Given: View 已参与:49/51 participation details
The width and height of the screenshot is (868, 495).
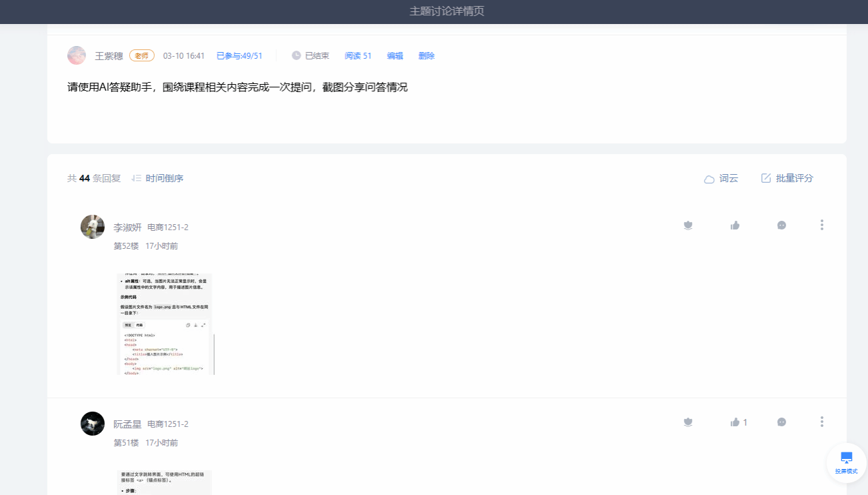Looking at the screenshot, I should [x=239, y=56].
